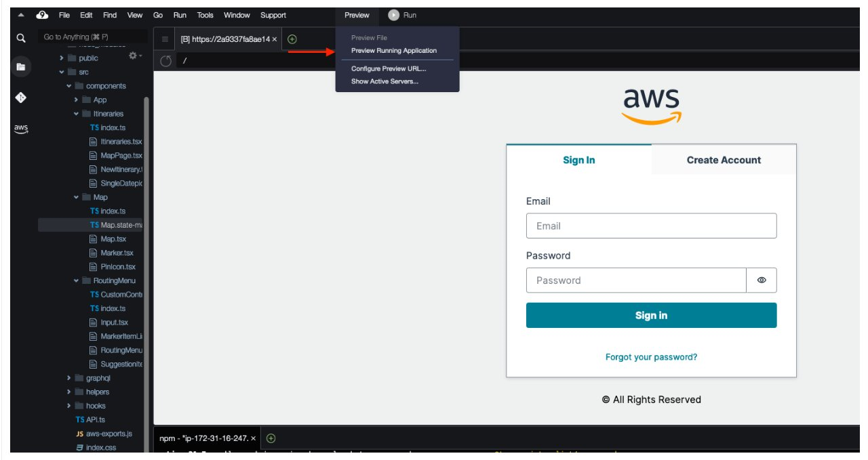Viewport: 868px width, 460px height.
Task: Collapse the Itineraries folder
Action: tap(77, 114)
